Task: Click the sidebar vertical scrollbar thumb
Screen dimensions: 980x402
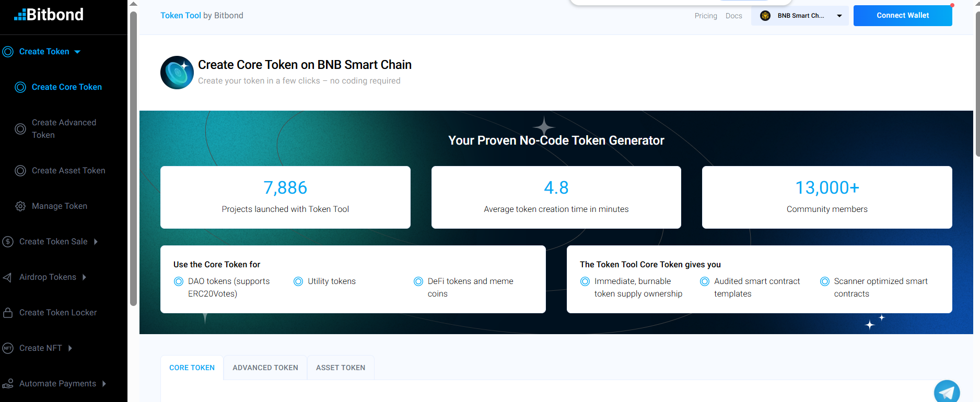Action: tap(134, 158)
